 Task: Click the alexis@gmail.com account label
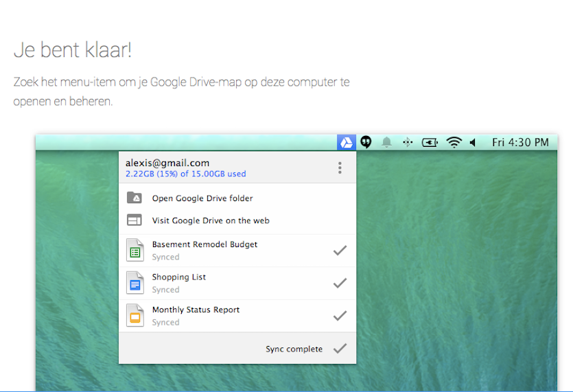click(x=167, y=163)
